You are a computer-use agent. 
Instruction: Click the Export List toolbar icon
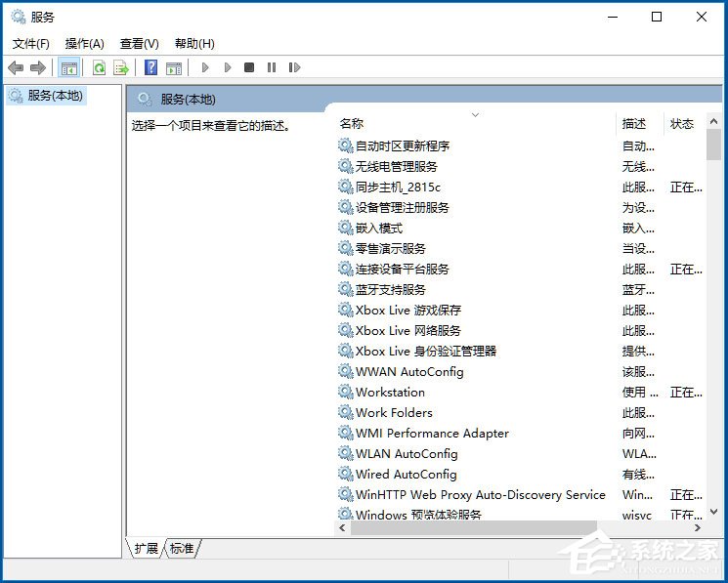point(121,67)
